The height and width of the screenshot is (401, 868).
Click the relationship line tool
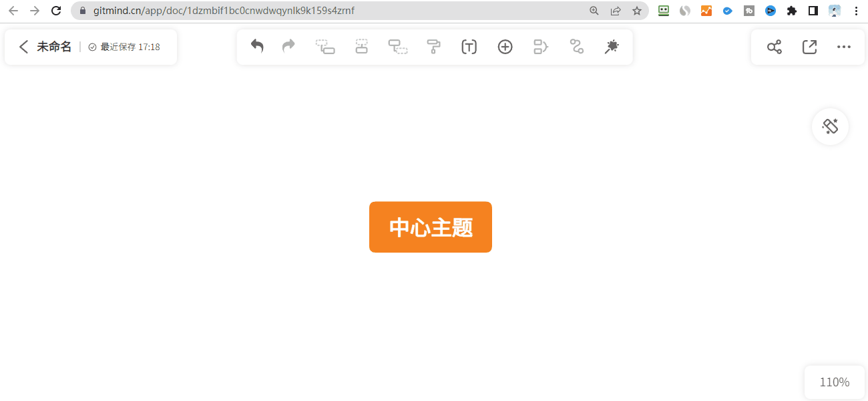[x=576, y=47]
